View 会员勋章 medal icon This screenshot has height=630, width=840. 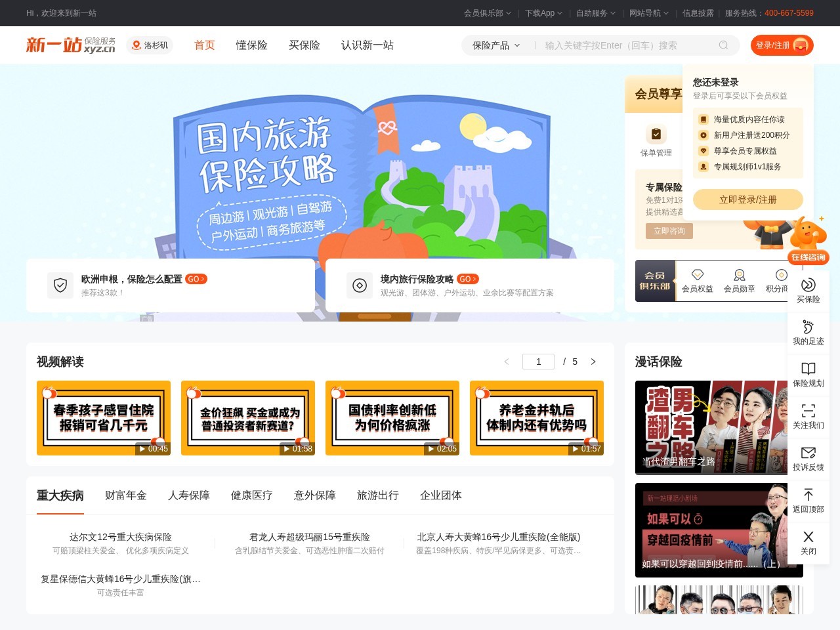740,280
